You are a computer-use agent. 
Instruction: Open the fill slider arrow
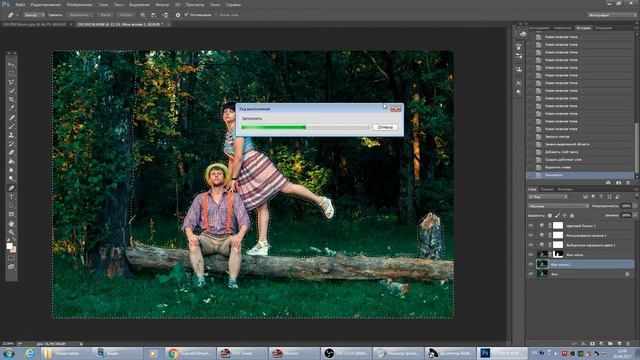coord(635,216)
